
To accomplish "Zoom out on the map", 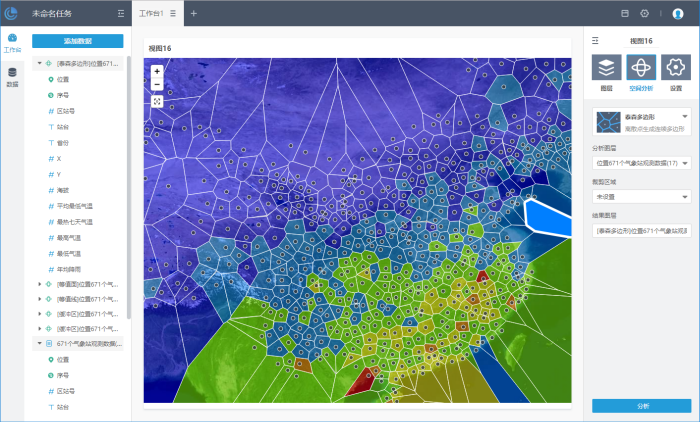I will coord(157,85).
